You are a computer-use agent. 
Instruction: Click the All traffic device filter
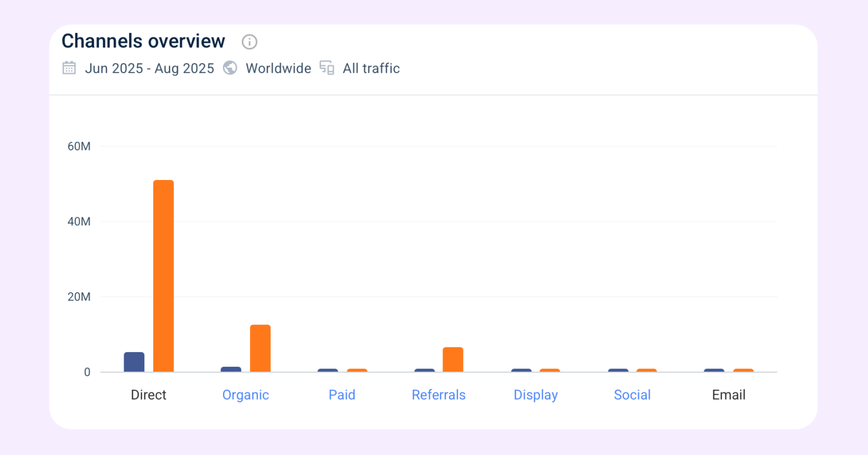click(x=371, y=68)
